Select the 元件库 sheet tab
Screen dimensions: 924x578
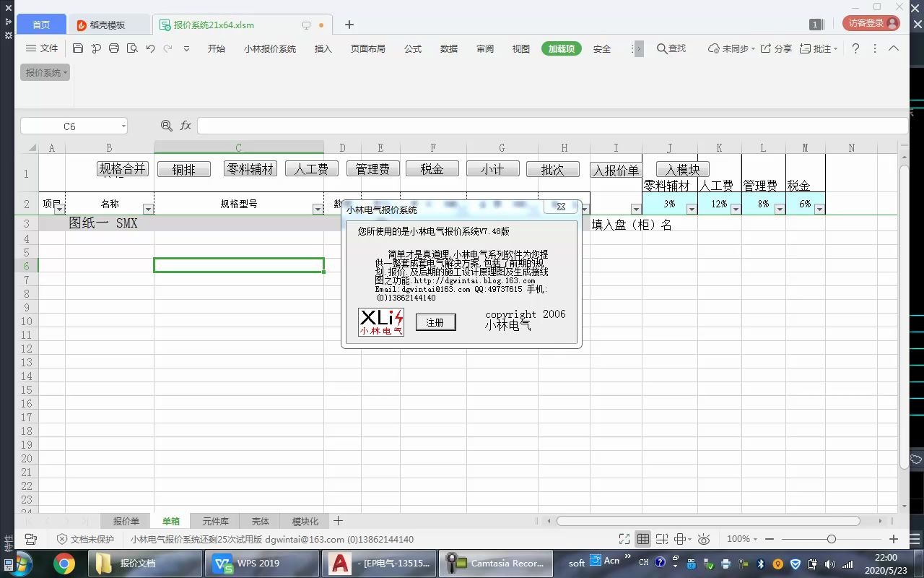click(215, 521)
